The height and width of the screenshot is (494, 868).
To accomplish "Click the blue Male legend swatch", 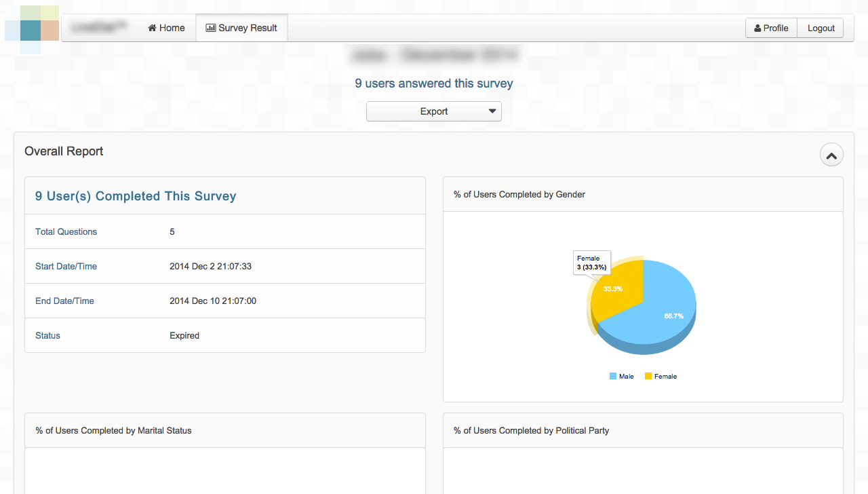I will (613, 376).
